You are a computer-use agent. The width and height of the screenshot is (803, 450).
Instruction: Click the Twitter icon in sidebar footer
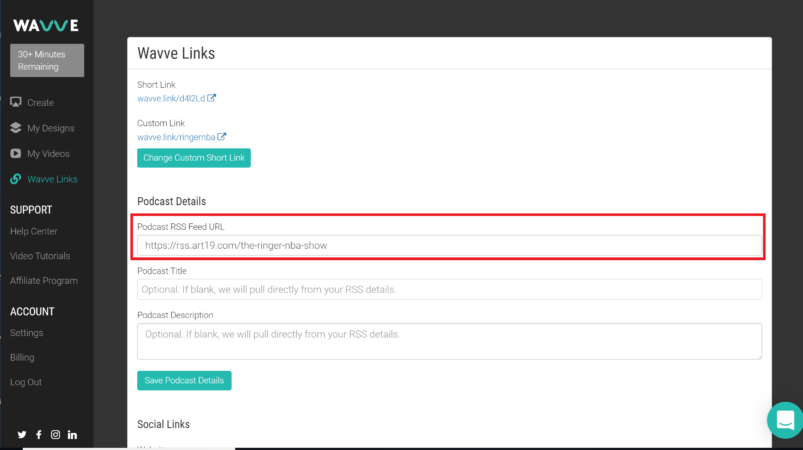[x=21, y=435]
